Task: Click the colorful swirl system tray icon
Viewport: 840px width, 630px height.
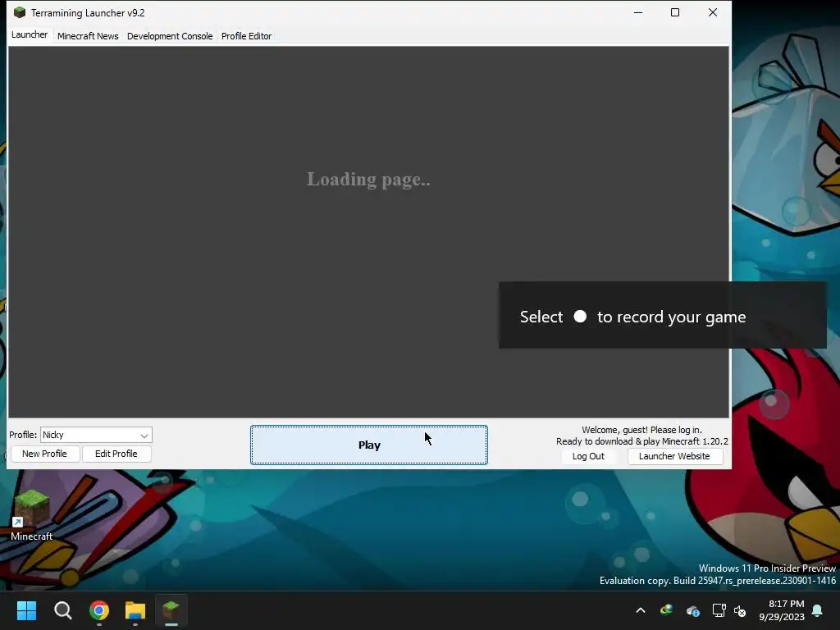Action: 666,610
